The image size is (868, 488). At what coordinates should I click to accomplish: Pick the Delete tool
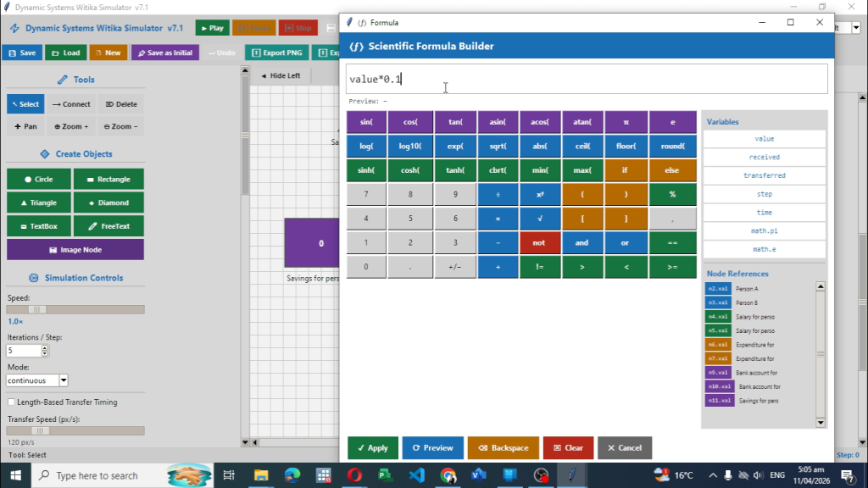click(121, 104)
